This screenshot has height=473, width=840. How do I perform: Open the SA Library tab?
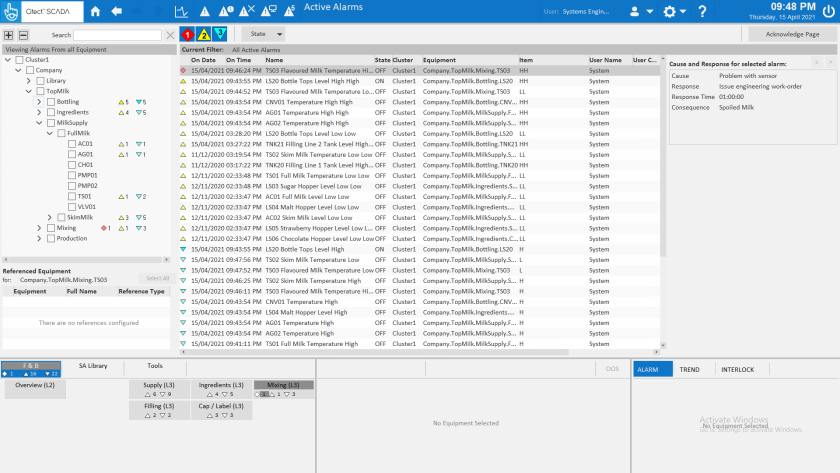pyautogui.click(x=93, y=366)
